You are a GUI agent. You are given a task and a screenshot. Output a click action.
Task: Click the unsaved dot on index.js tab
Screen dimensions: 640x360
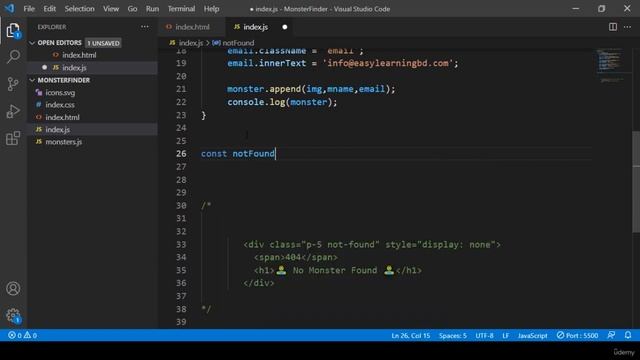[285, 27]
